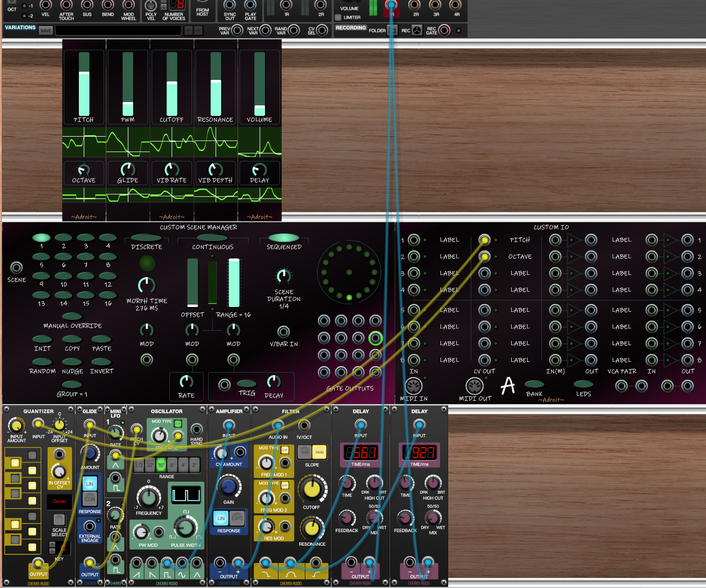Click the Glide EXTERNAL ENGAGE jack
Viewport: 706px width, 588px height.
89,526
